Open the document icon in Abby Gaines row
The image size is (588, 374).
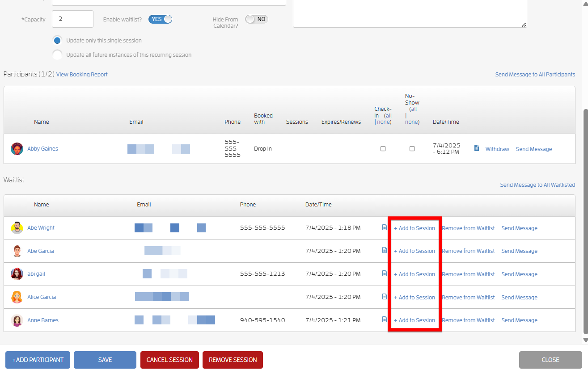coord(477,148)
